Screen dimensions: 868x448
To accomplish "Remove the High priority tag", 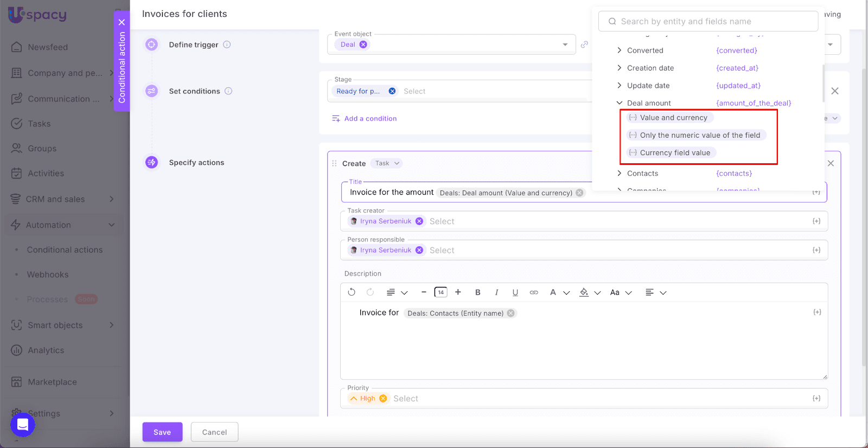I will click(383, 399).
